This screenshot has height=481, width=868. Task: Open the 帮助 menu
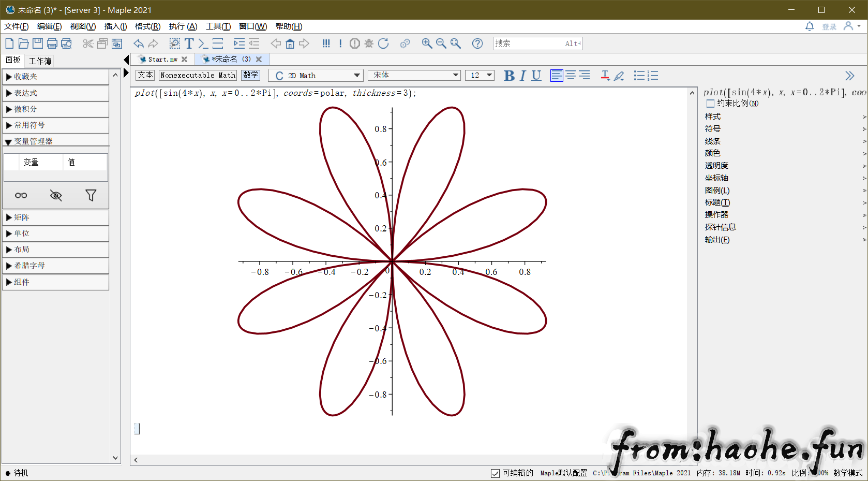point(289,26)
